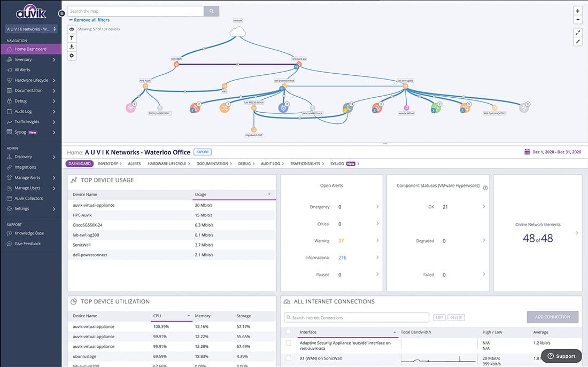Open map settings gear icon
This screenshot has width=588, height=367.
72,56
